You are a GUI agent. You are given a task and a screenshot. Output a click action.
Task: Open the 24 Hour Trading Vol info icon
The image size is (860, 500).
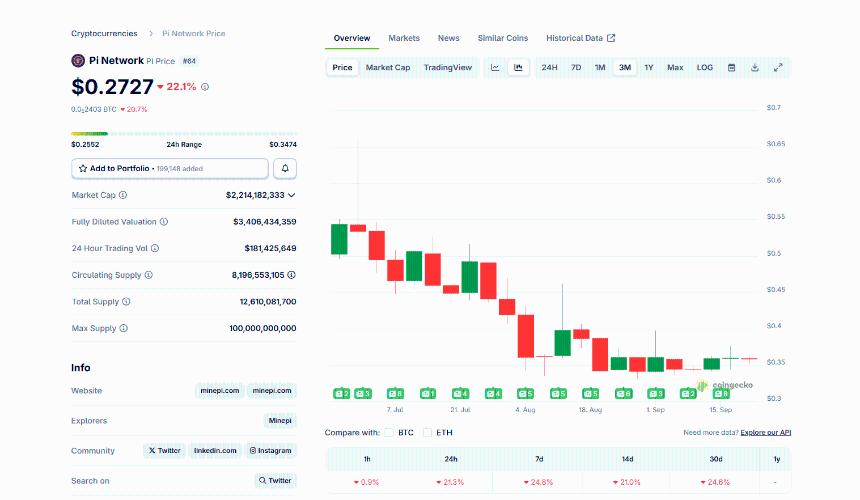coord(155,248)
